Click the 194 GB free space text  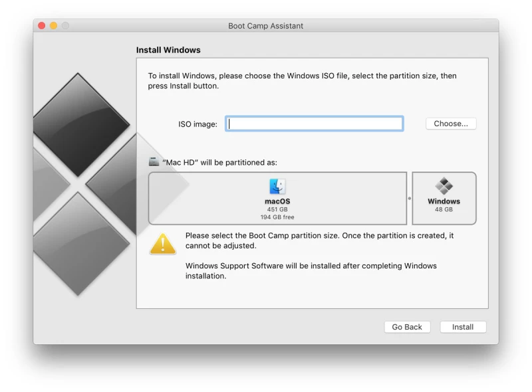pyautogui.click(x=277, y=217)
